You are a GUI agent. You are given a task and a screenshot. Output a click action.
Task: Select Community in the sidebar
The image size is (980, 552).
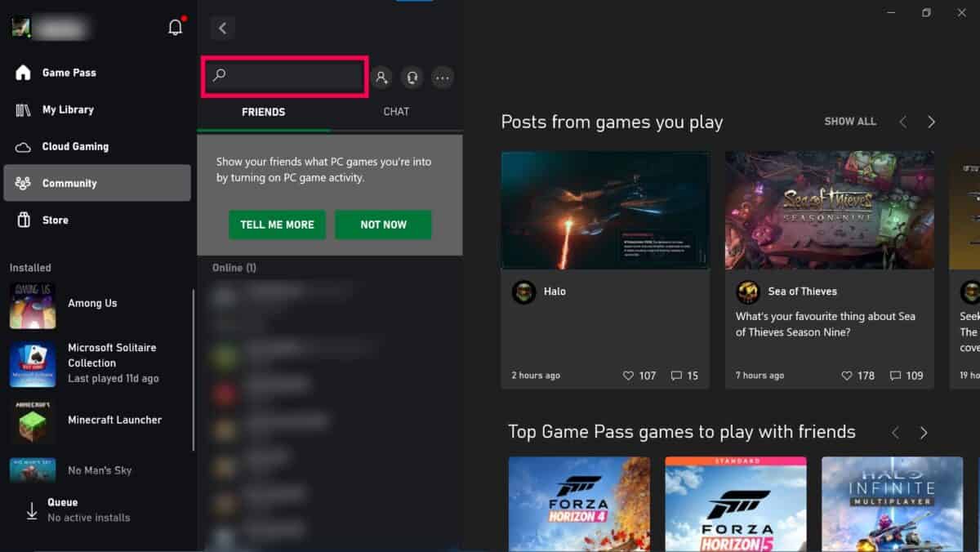(97, 183)
